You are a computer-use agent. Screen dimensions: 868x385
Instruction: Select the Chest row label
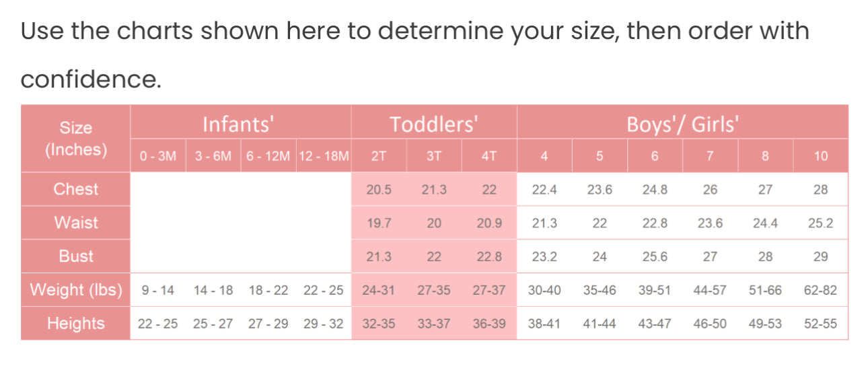(x=76, y=189)
